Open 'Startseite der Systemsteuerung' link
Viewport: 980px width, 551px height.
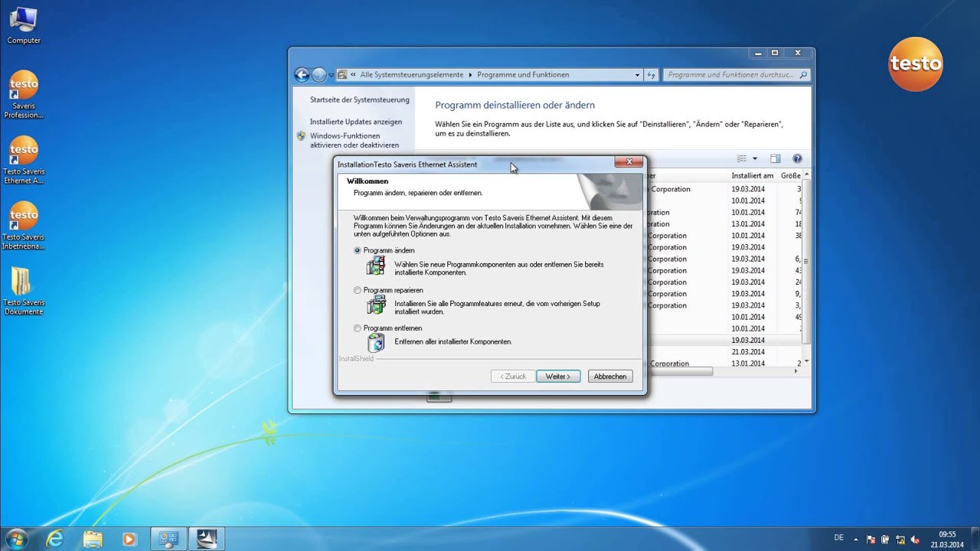pos(360,99)
